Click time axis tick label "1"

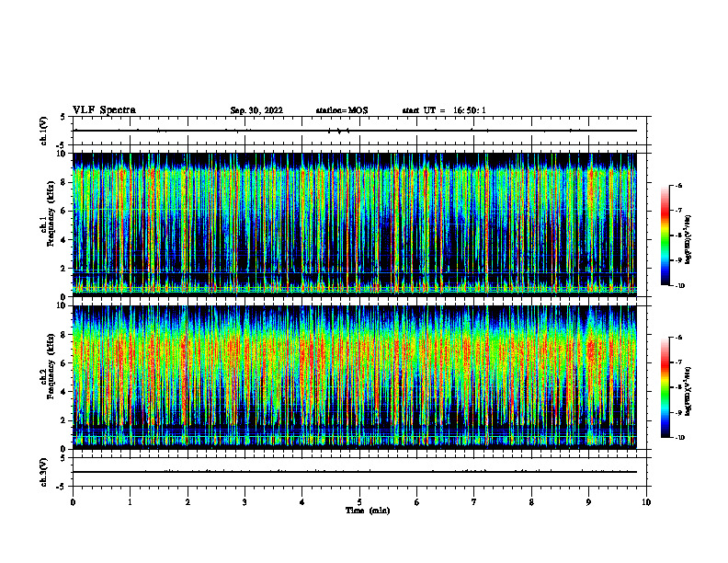point(130,502)
